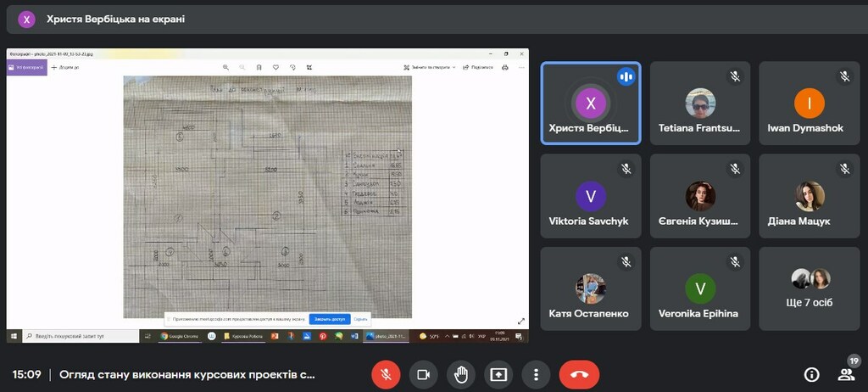
Task: Toggle the camera on or off
Action: [423, 374]
